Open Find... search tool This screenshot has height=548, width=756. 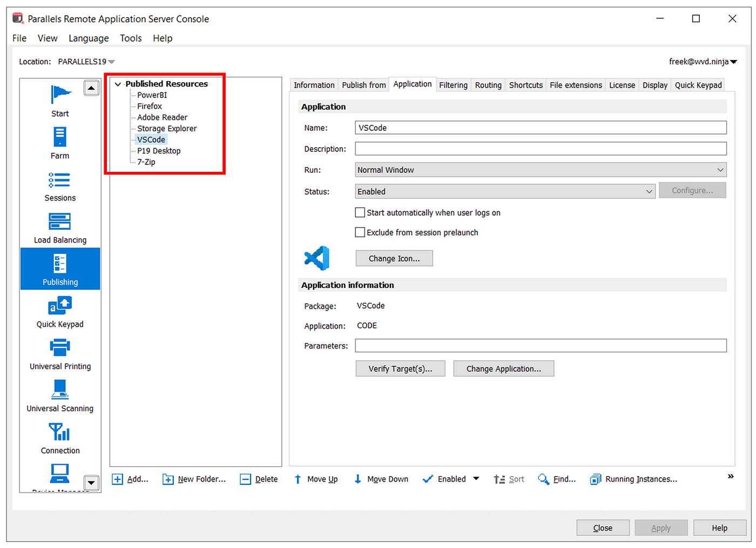pyautogui.click(x=557, y=479)
